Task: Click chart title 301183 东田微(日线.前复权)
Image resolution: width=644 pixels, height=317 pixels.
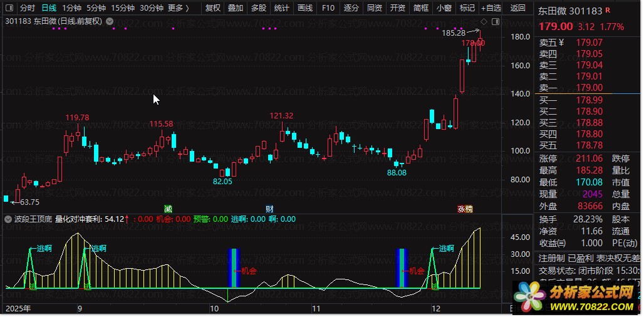Action: pos(53,21)
